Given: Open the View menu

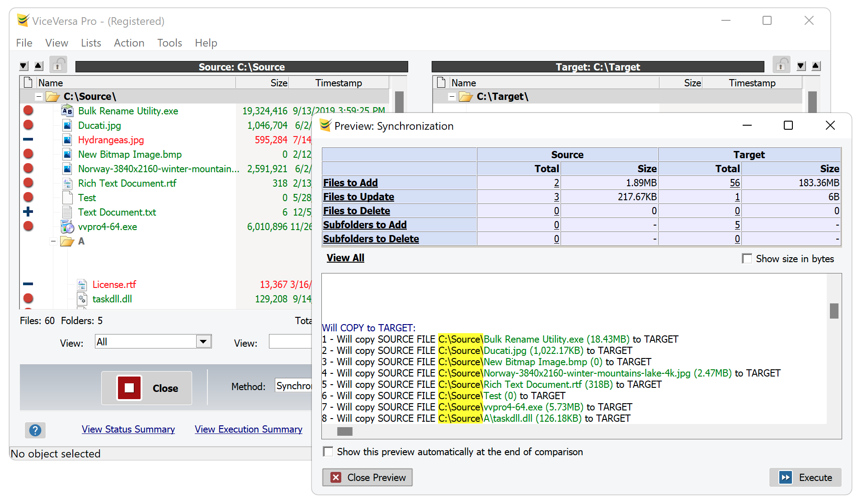Looking at the screenshot, I should click(x=57, y=43).
